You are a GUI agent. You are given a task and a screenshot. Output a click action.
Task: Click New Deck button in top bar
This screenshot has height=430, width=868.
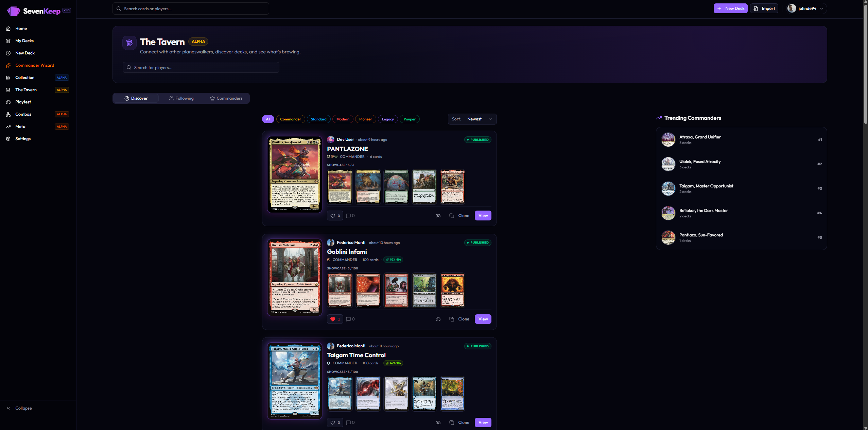point(731,9)
